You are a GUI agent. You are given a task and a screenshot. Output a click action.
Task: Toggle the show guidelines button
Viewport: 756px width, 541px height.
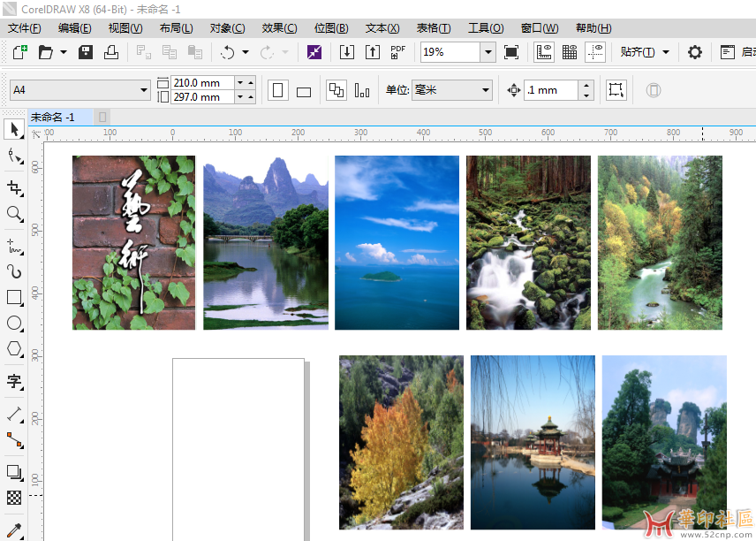point(595,51)
